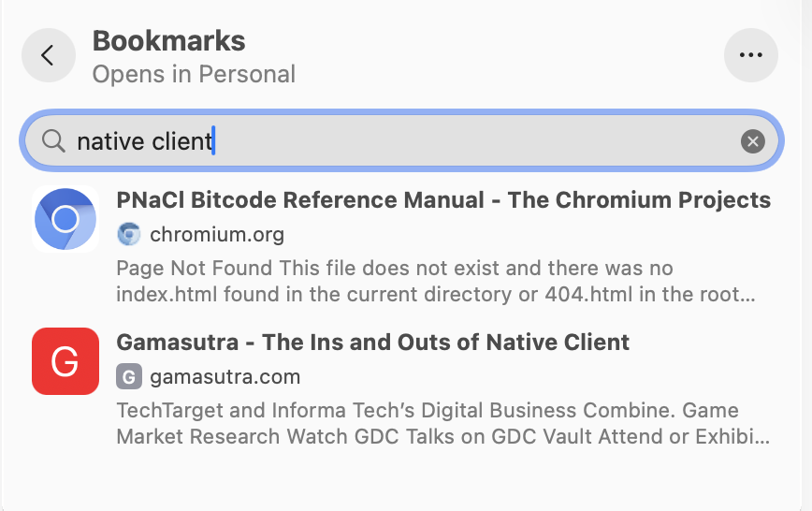This screenshot has height=511, width=812.
Task: Clear the search field with the X button
Action: (752, 141)
